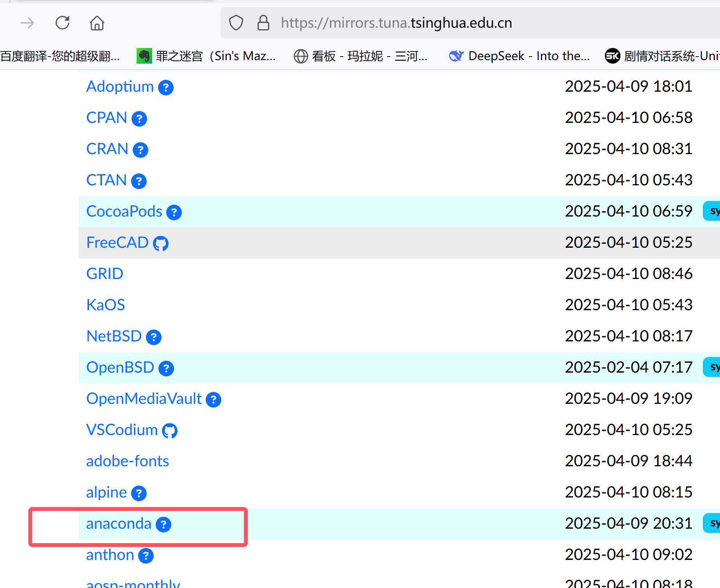
Task: Open the alpine mirror link
Action: (107, 493)
